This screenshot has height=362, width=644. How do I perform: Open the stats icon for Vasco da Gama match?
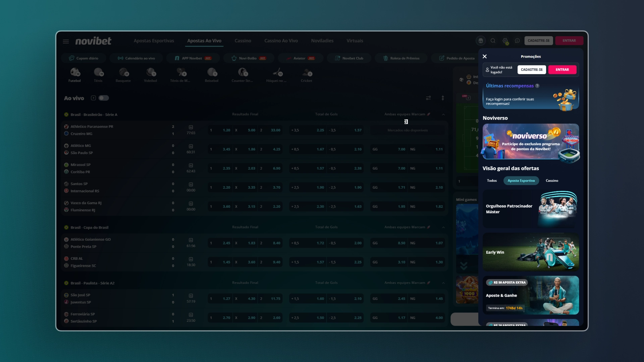pyautogui.click(x=191, y=203)
